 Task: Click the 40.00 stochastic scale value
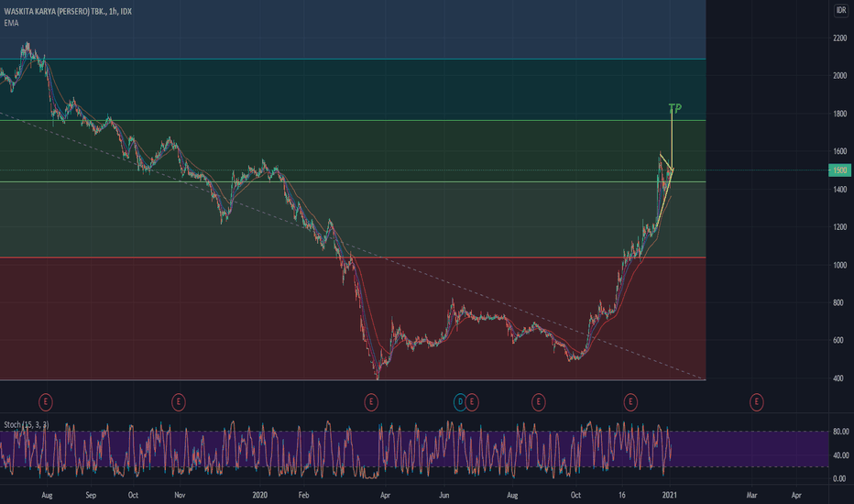tap(840, 455)
